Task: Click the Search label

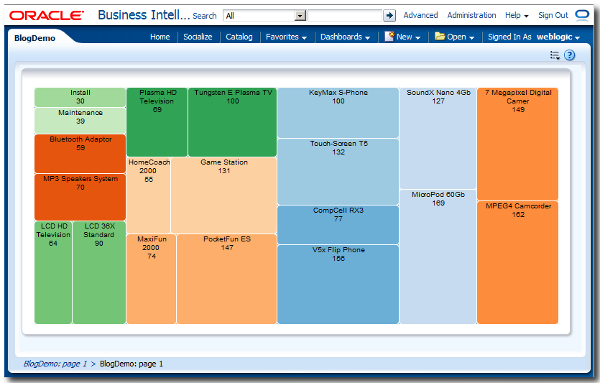Action: 204,16
